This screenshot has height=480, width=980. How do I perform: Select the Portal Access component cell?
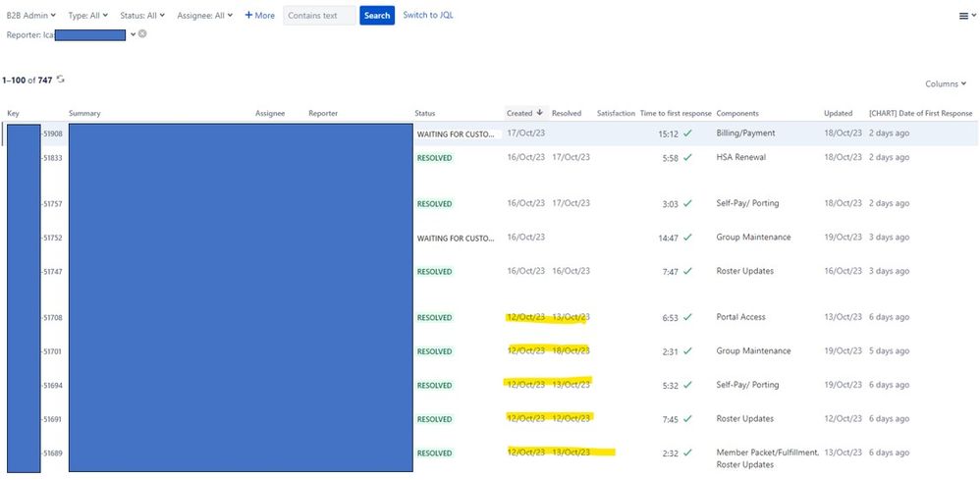(x=740, y=317)
